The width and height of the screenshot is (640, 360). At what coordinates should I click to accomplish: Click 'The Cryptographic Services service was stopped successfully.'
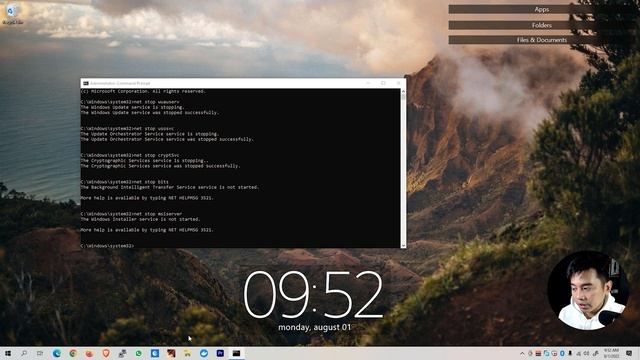tap(160, 166)
